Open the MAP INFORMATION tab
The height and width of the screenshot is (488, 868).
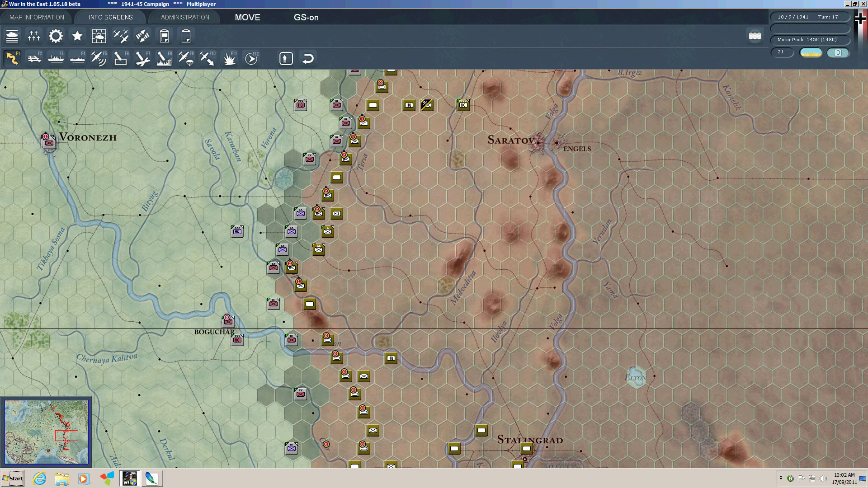pyautogui.click(x=37, y=17)
